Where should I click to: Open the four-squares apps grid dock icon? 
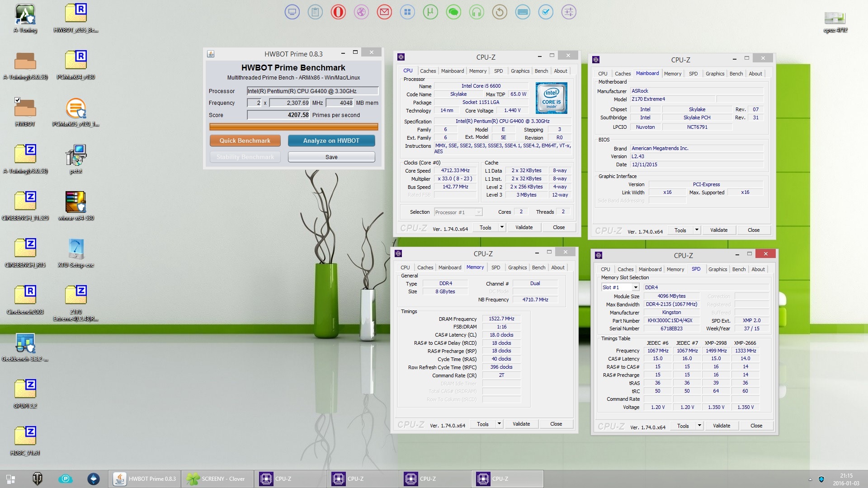click(407, 12)
